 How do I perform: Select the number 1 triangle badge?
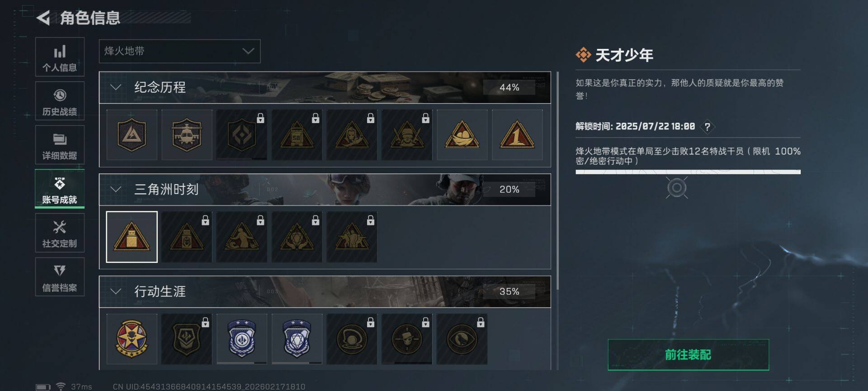pyautogui.click(x=517, y=135)
